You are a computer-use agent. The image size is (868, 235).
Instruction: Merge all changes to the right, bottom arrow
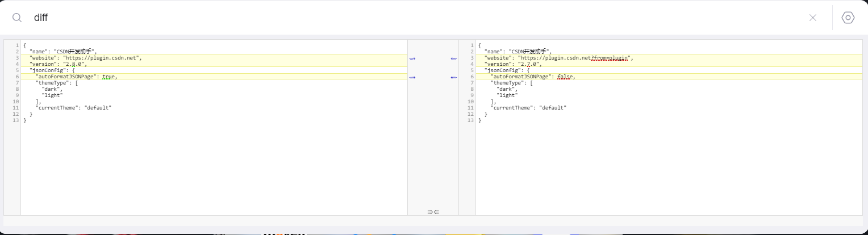[430, 212]
